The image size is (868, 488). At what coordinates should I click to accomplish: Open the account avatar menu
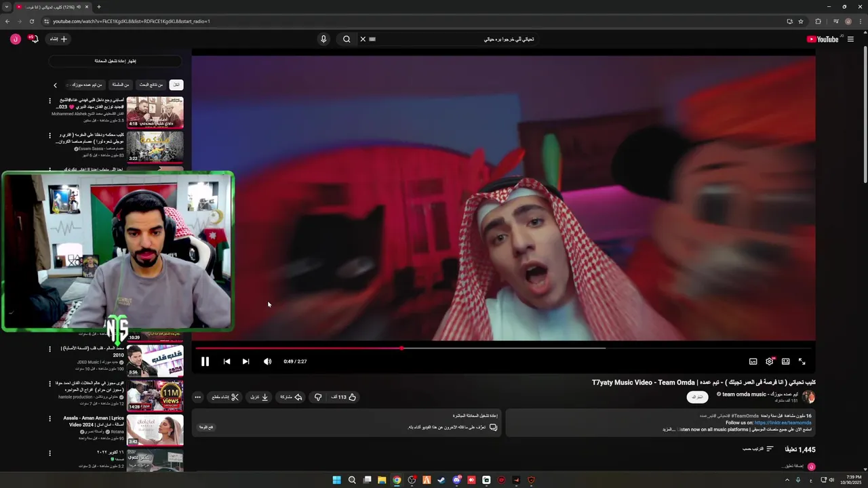coord(16,39)
